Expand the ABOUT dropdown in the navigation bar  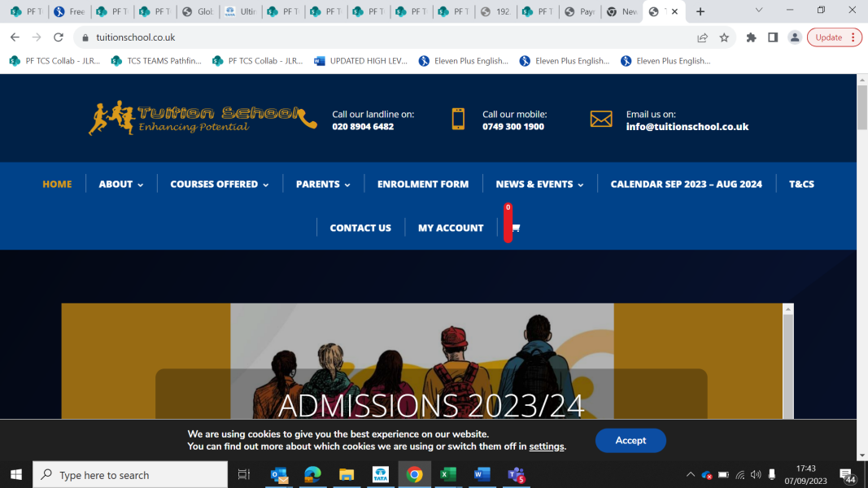120,184
